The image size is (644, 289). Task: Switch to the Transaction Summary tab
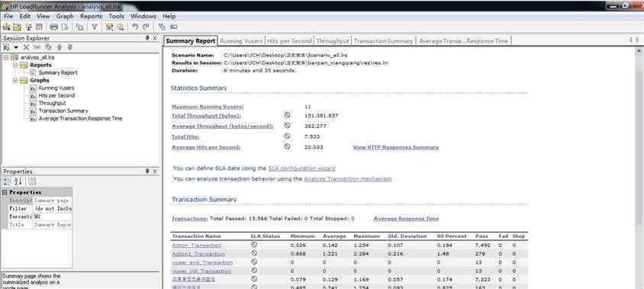tap(383, 41)
